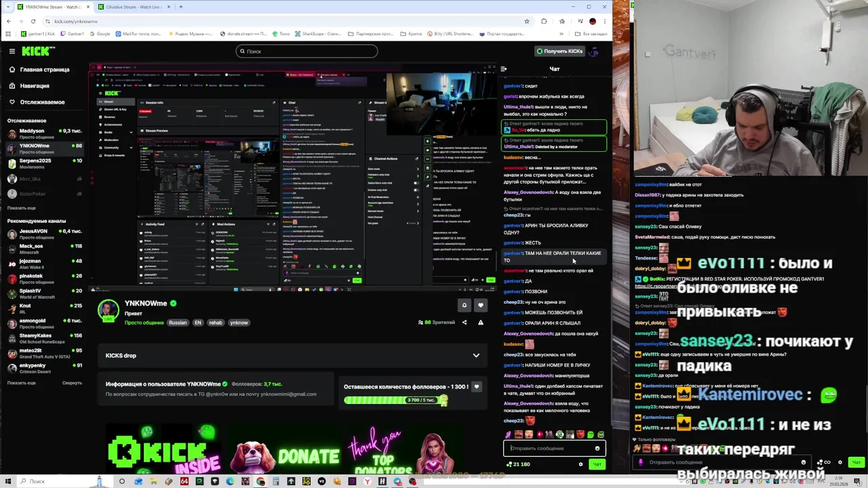Open the user avatar menu beside Получить KICKs
This screenshot has height=488, width=868.
point(595,51)
